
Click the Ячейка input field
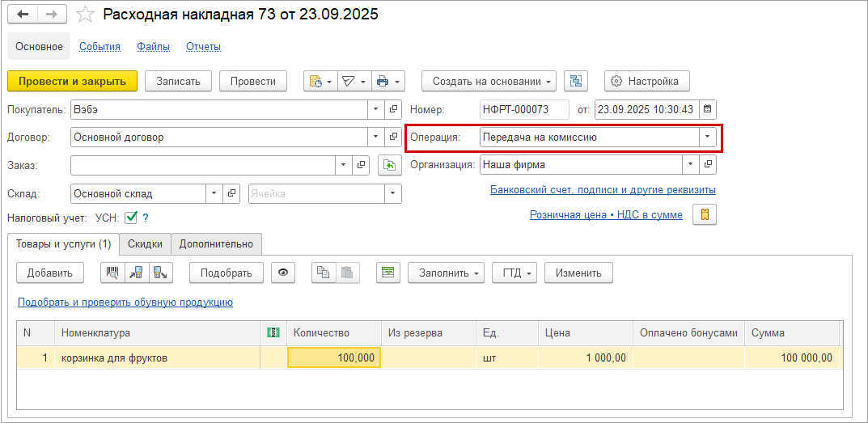tap(317, 194)
